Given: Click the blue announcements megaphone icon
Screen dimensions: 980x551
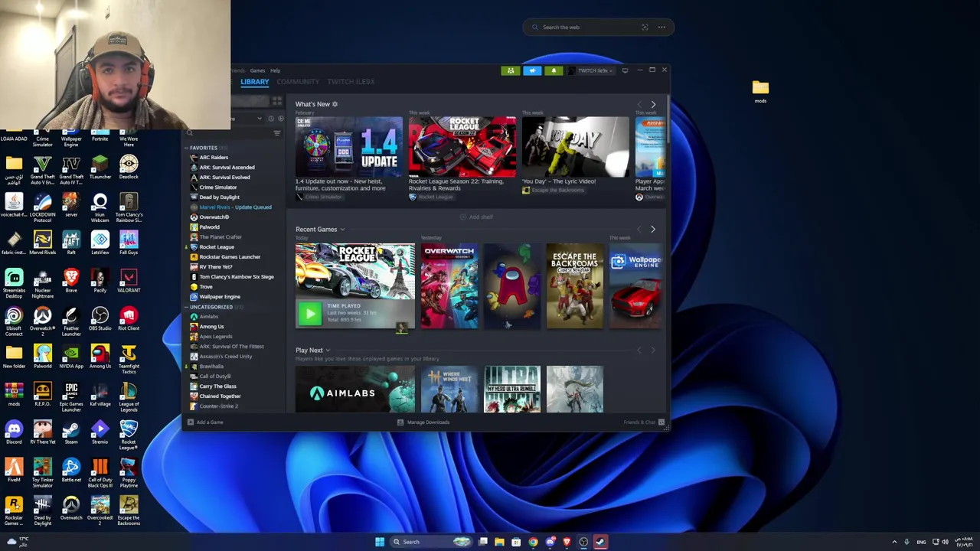Looking at the screenshot, I should (x=532, y=70).
